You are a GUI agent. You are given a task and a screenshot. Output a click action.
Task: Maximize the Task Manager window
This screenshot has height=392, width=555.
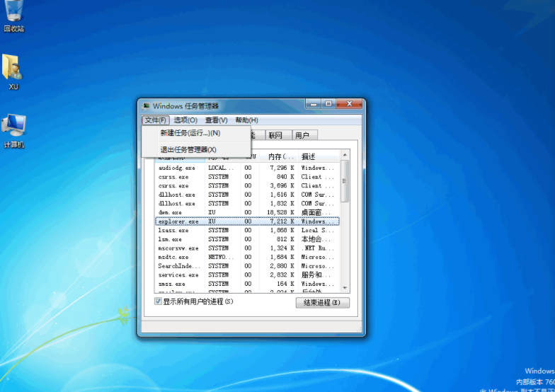coord(328,103)
